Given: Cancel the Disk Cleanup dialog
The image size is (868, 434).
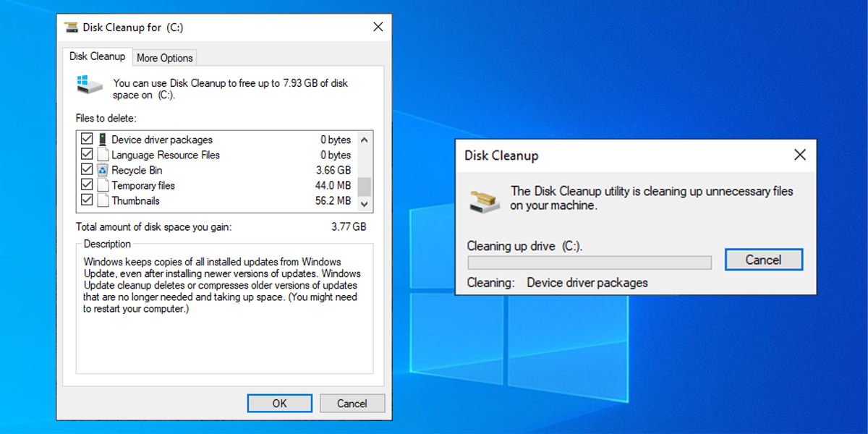Looking at the screenshot, I should coord(352,403).
